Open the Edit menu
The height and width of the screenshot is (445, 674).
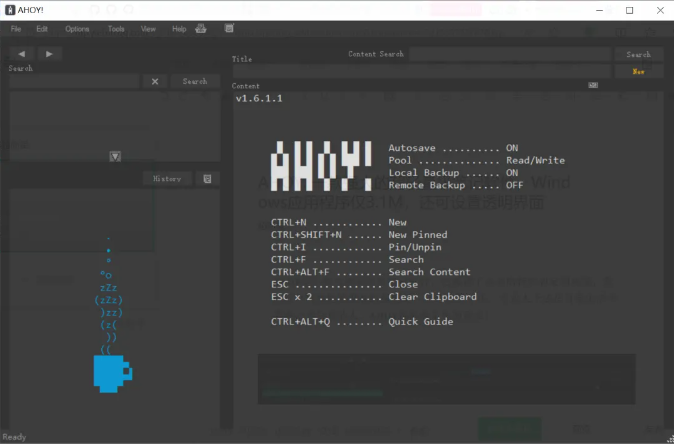click(x=42, y=29)
